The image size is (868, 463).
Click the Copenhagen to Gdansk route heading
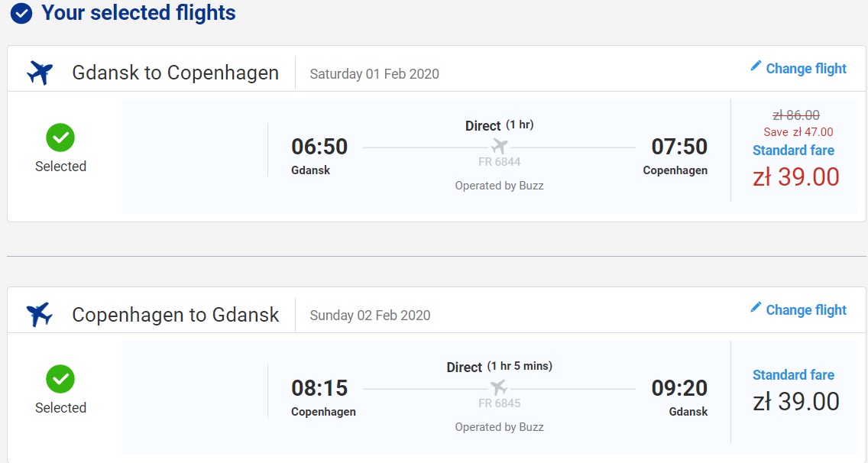pos(176,315)
